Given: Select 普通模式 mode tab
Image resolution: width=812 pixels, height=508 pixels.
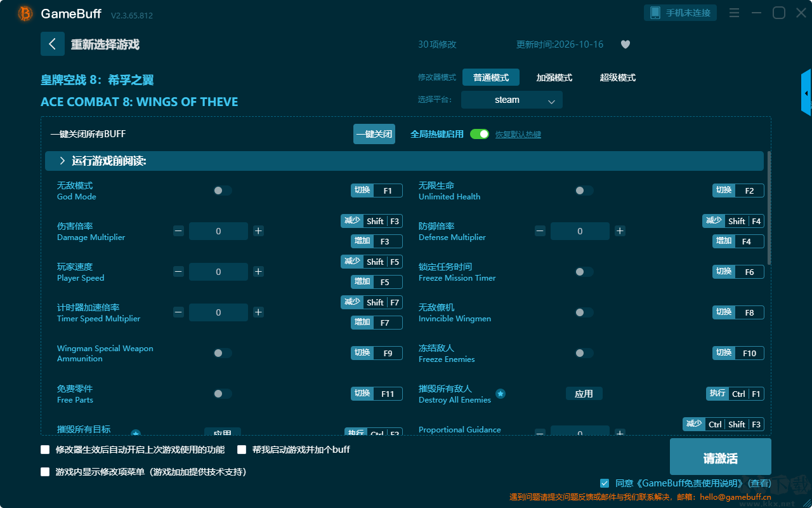Looking at the screenshot, I should [491, 77].
